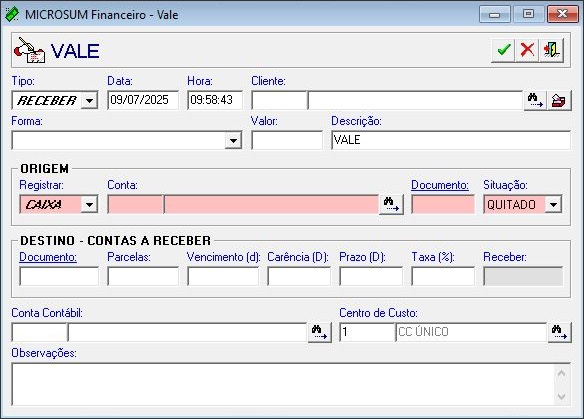Cancel the entry with the red X icon

click(x=527, y=50)
